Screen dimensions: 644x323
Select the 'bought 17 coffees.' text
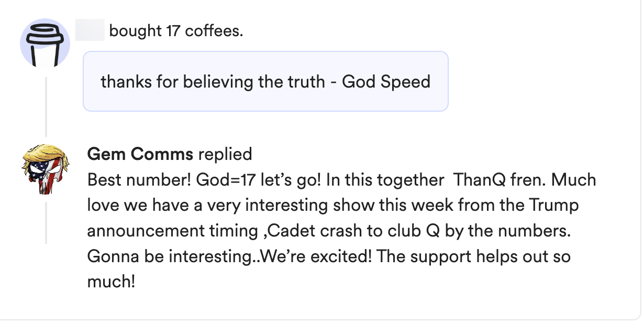point(176,31)
